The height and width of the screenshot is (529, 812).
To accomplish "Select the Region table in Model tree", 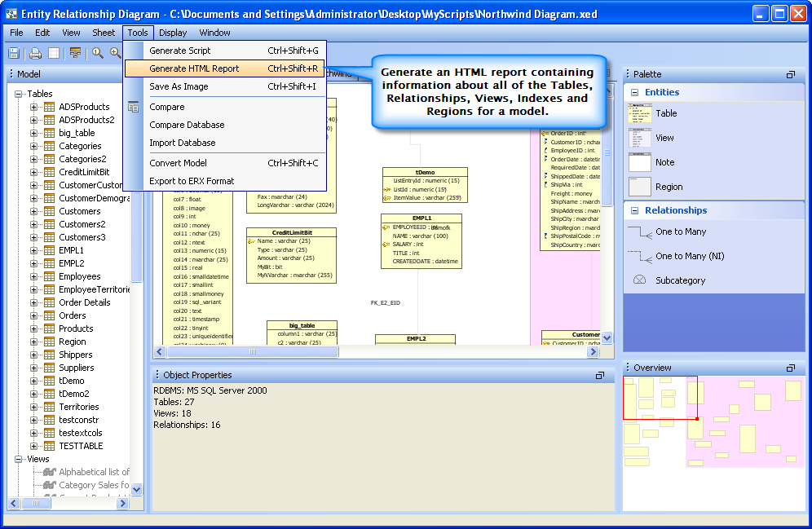I will click(72, 342).
